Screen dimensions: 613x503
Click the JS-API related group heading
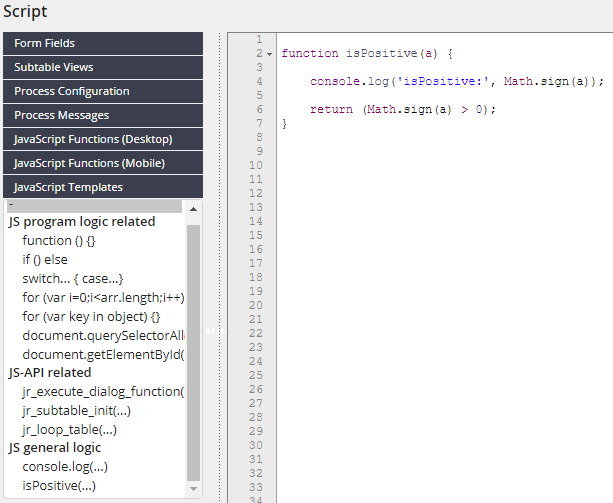tap(50, 372)
